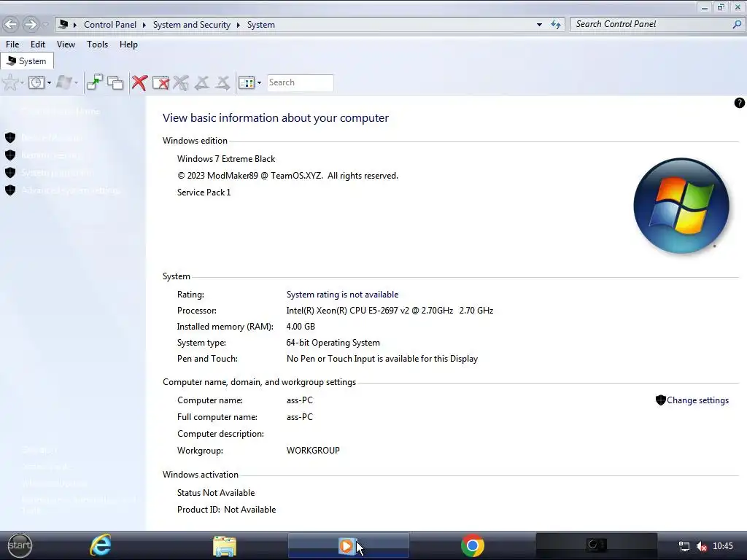747x560 pixels.
Task: Open System protection in the left pane
Action: coord(57,172)
